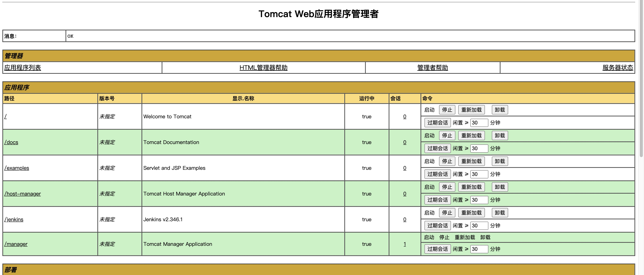The height and width of the screenshot is (275, 644).
Task: Reload the /jenkins app with 重新加载
Action: (x=471, y=213)
